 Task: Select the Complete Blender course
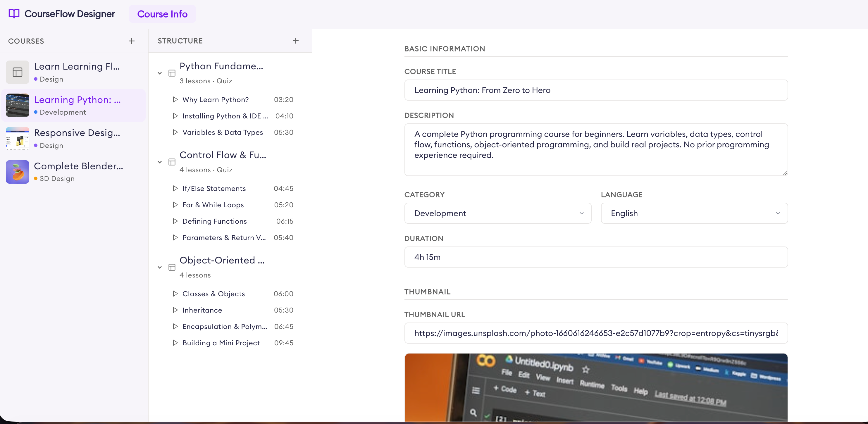point(78,172)
